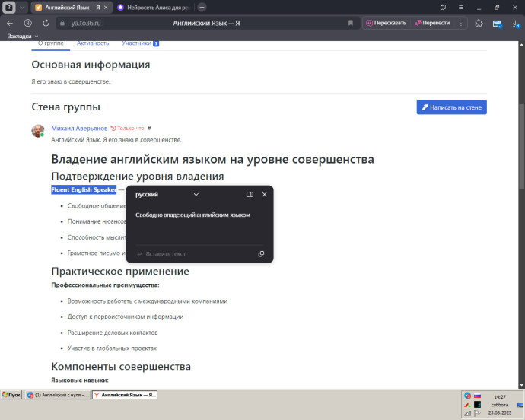Open the tab group counter showing 2
The width and height of the screenshot is (525, 420).
click(x=9, y=8)
